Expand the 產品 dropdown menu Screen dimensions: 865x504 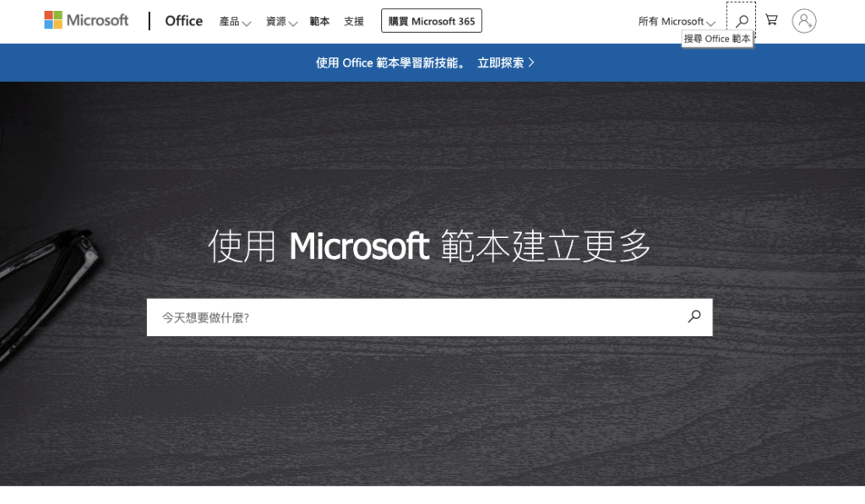(235, 21)
